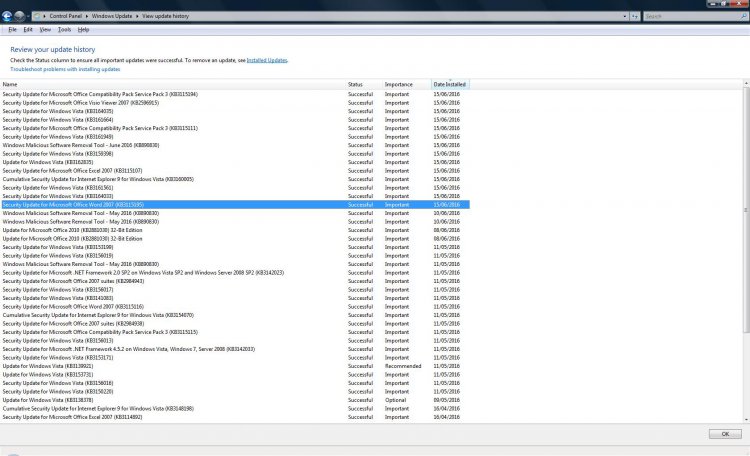Select the Excel 2007 KB3114892 update row
The width and height of the screenshot is (750, 456).
coord(235,417)
